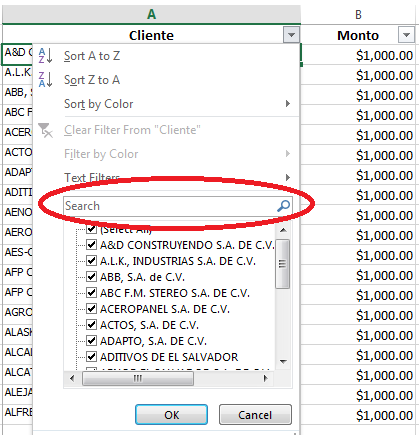Image resolution: width=419 pixels, height=435 pixels.
Task: Open the Monto column filter dropdown
Action: coord(406,35)
